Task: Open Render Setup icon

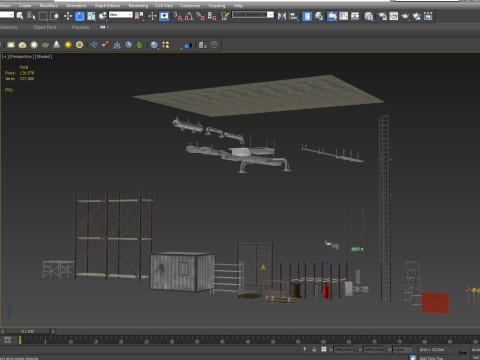Action: tap(382, 16)
